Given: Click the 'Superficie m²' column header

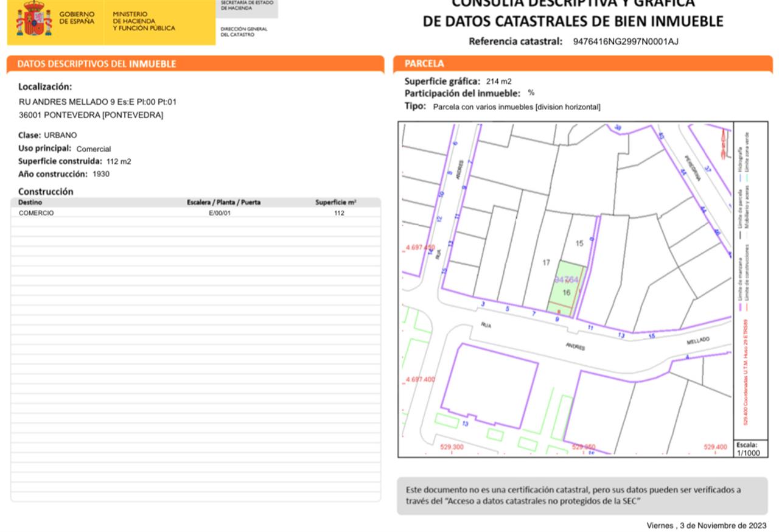Looking at the screenshot, I should (x=336, y=202).
